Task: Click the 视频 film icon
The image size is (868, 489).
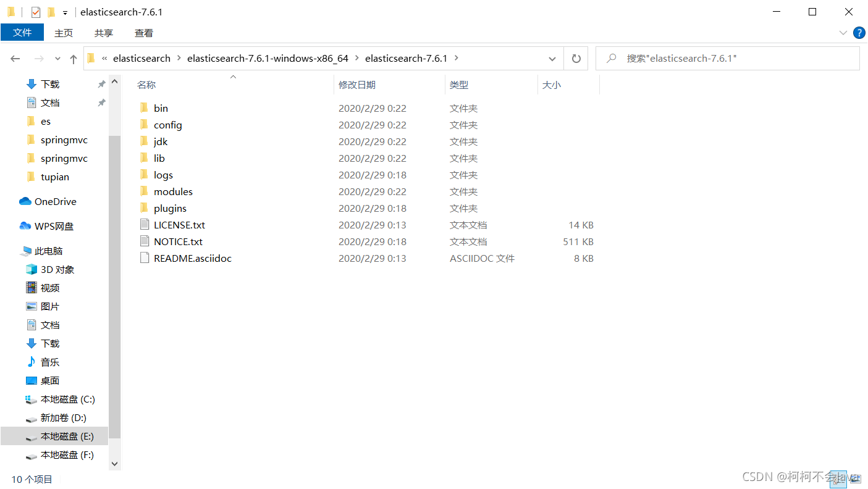Action: pos(32,288)
